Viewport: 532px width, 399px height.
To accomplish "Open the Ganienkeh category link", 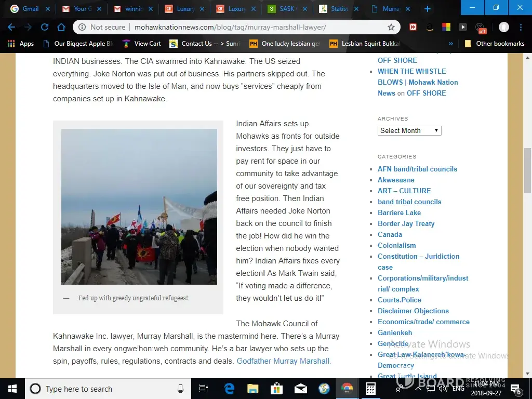I will pyautogui.click(x=395, y=332).
